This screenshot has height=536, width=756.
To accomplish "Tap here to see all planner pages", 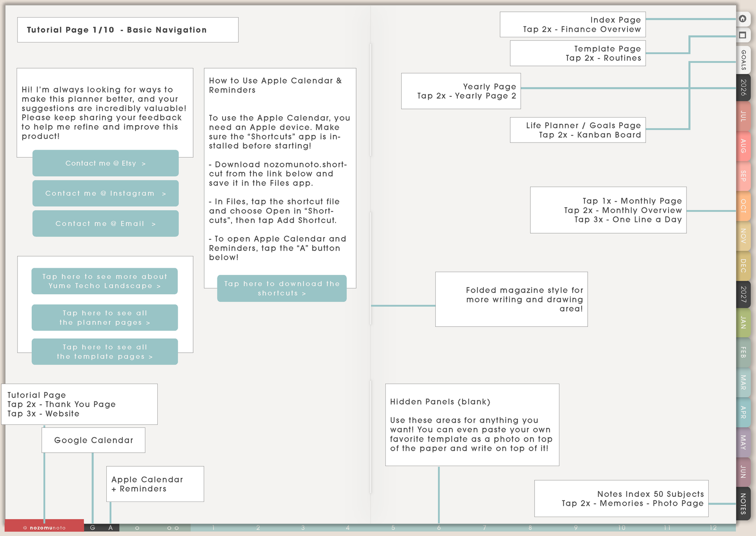I will pos(104,318).
